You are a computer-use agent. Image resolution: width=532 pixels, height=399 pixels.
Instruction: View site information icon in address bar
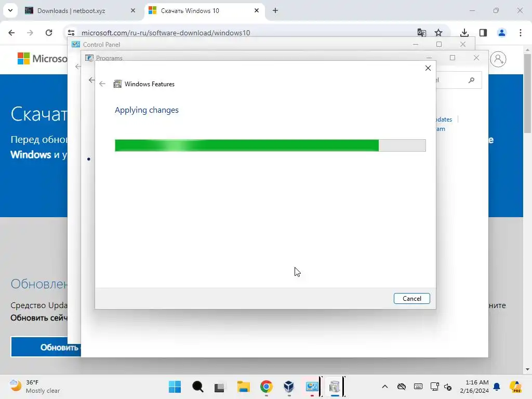[71, 33]
